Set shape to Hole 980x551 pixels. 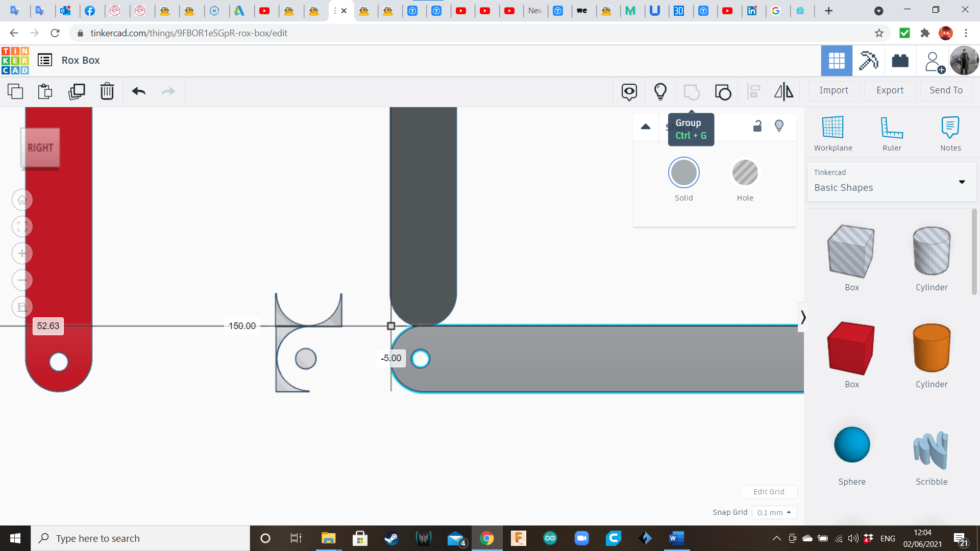point(745,173)
